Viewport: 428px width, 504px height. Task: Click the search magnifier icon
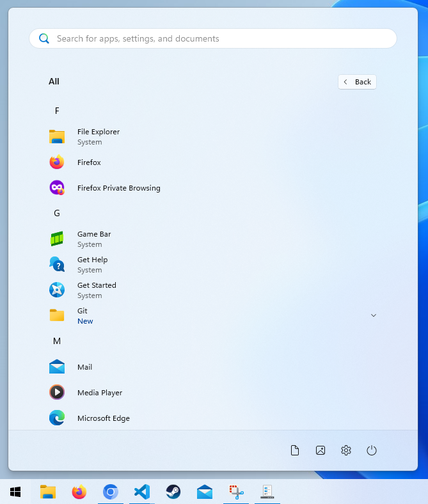click(44, 38)
